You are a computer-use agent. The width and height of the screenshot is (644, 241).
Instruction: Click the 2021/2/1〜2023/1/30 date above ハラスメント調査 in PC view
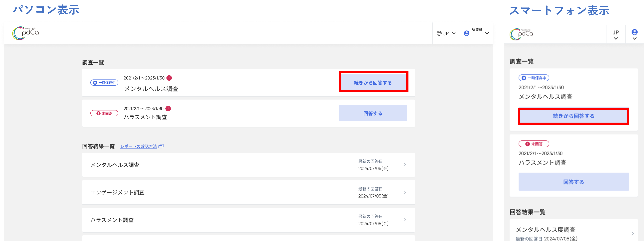coord(144,109)
